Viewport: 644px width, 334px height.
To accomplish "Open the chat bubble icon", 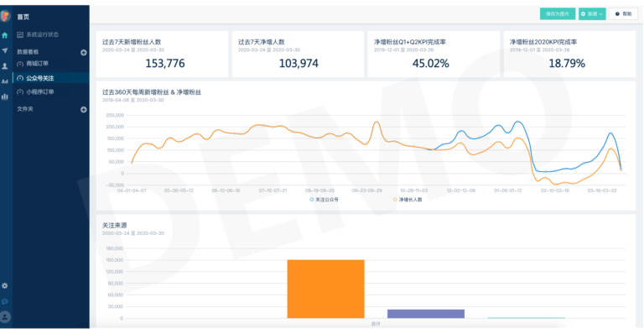I will click(x=5, y=301).
